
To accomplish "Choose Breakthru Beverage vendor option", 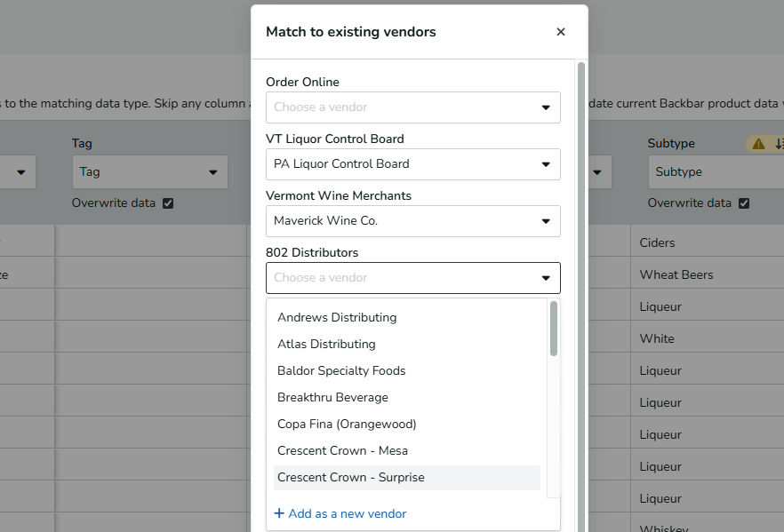I will coord(407,398).
